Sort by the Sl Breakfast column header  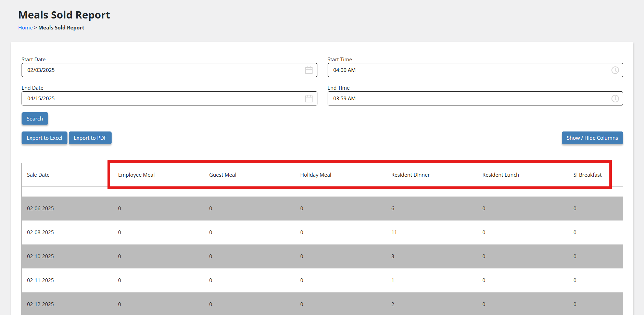588,175
